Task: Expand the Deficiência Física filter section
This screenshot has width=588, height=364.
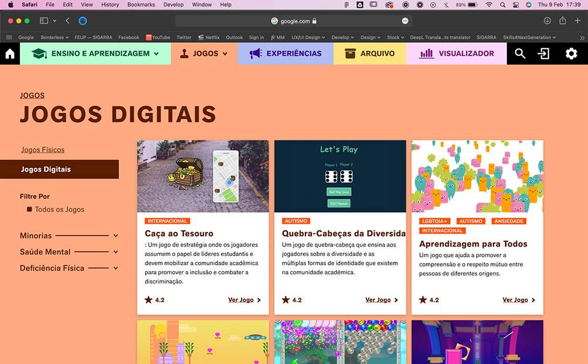Action: (x=116, y=268)
